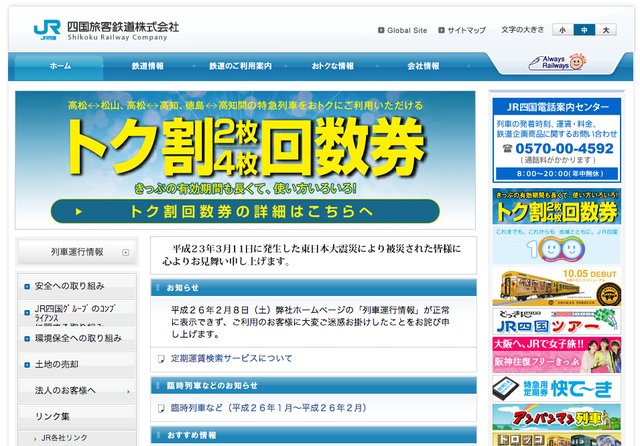
Task: Click the large トク割回数券 main banner title
Action: 245,147
